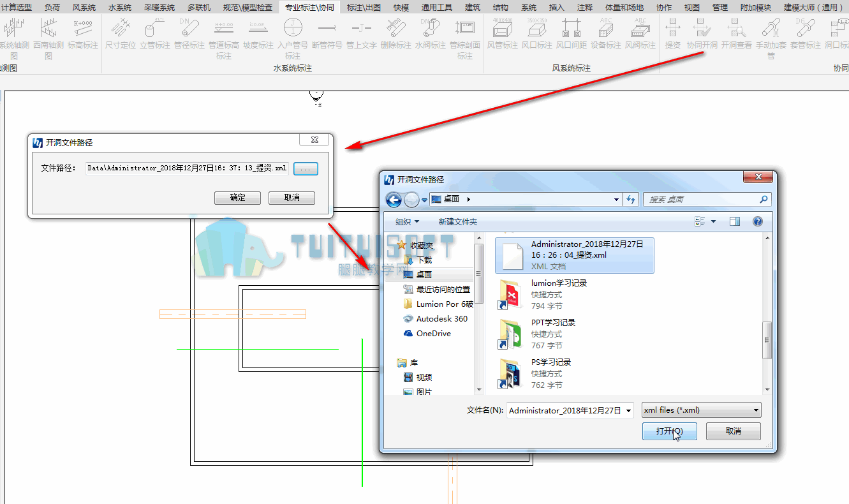849x504 pixels.
Task: Choose the 删除标注 tool
Action: coord(396,33)
